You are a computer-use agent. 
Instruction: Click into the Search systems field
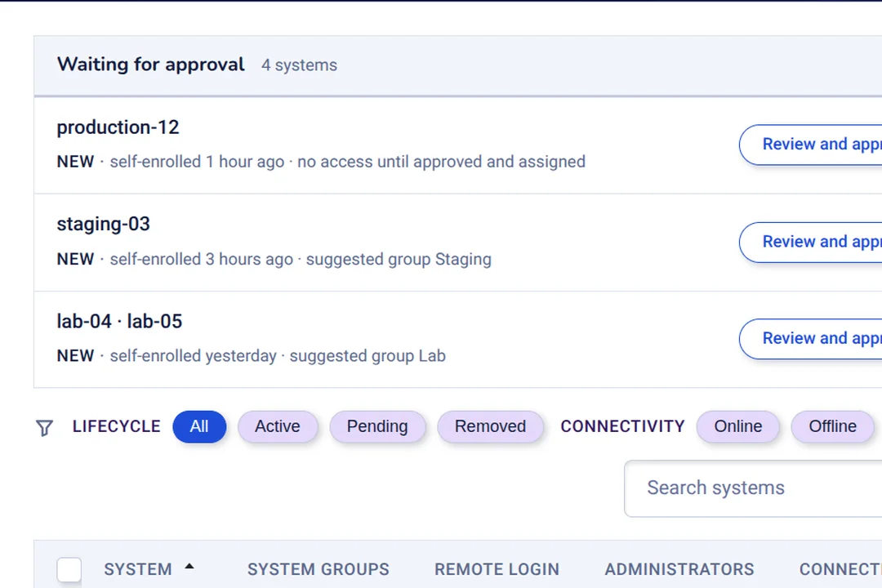pyautogui.click(x=753, y=488)
